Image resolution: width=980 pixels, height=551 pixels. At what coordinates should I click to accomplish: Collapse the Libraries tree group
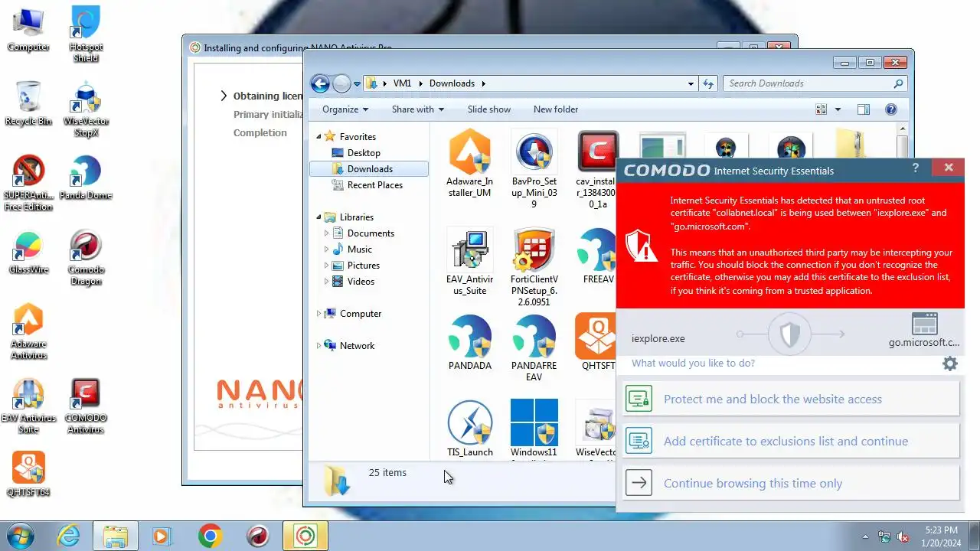(319, 217)
